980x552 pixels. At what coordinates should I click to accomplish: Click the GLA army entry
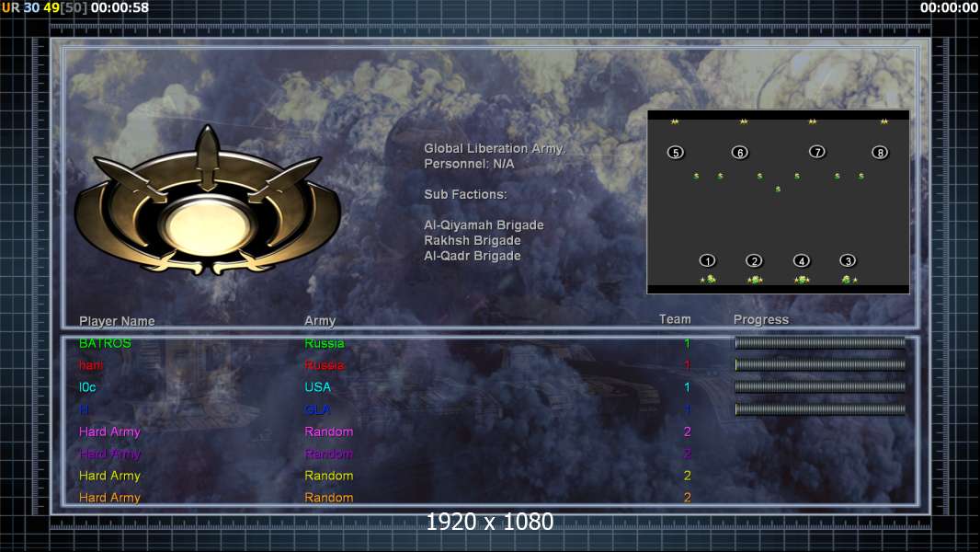tap(317, 409)
